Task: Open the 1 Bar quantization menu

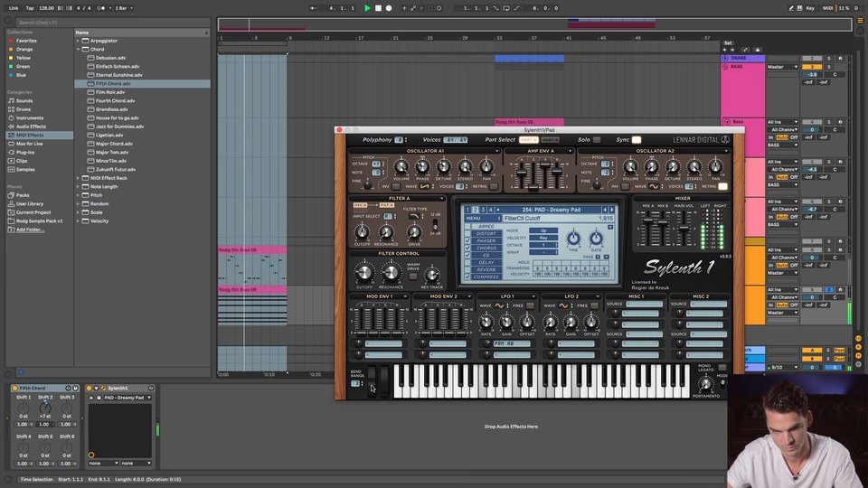Action: point(122,8)
